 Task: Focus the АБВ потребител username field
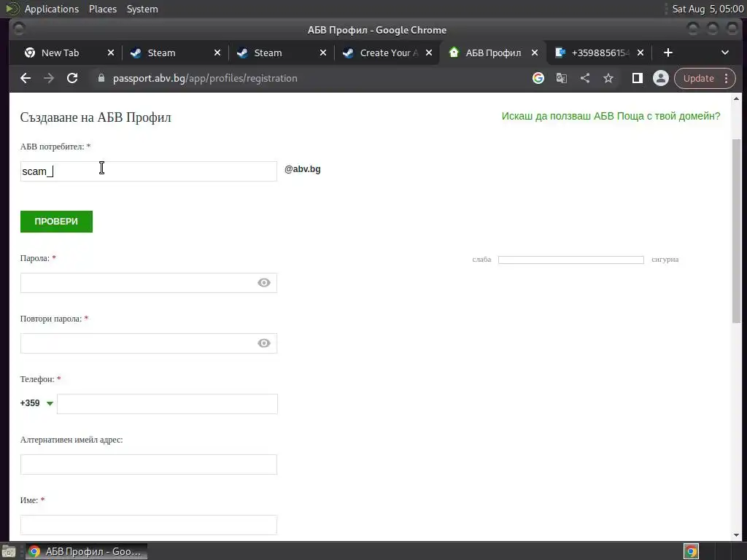tap(149, 171)
